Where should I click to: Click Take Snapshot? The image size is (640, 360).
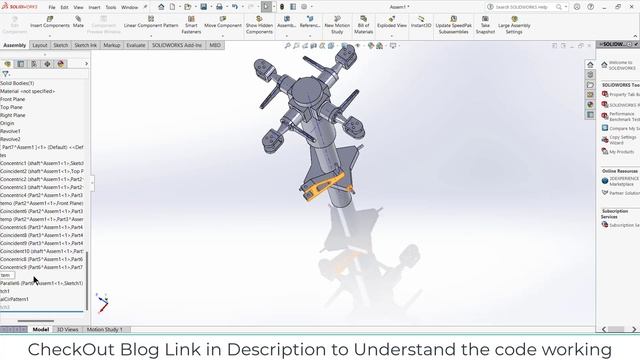(x=485, y=25)
